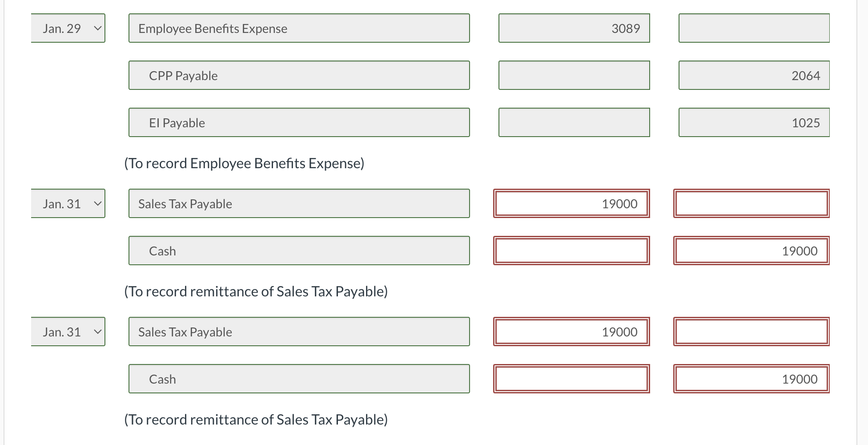Select the Employee Benefits Expense account field

299,28
